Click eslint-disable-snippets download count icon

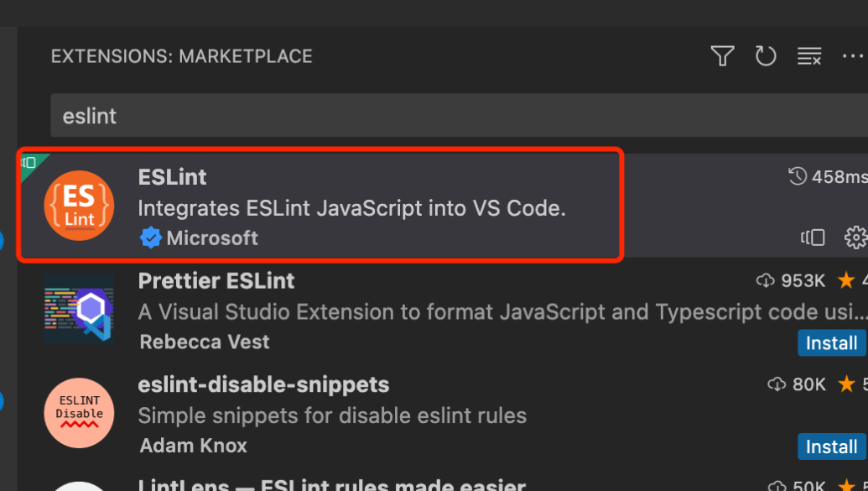[777, 384]
